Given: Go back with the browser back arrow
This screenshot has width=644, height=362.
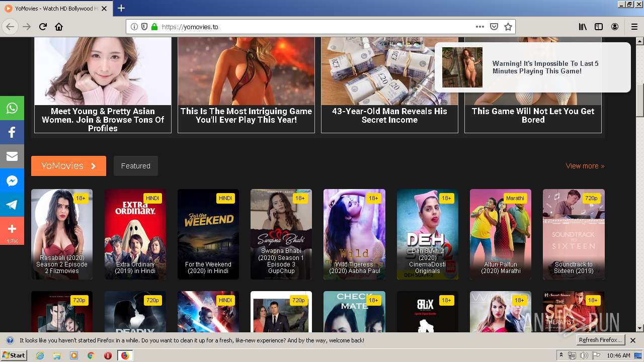Looking at the screenshot, I should (x=10, y=27).
